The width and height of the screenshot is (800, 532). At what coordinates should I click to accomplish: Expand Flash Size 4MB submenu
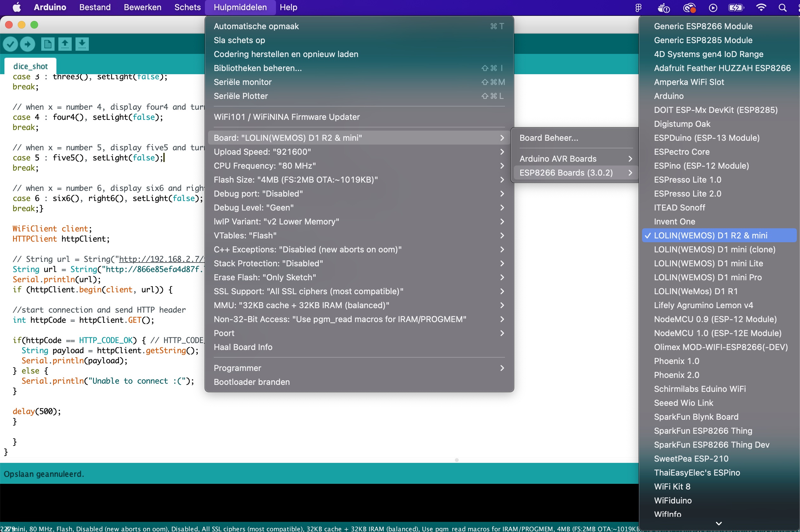[359, 179]
